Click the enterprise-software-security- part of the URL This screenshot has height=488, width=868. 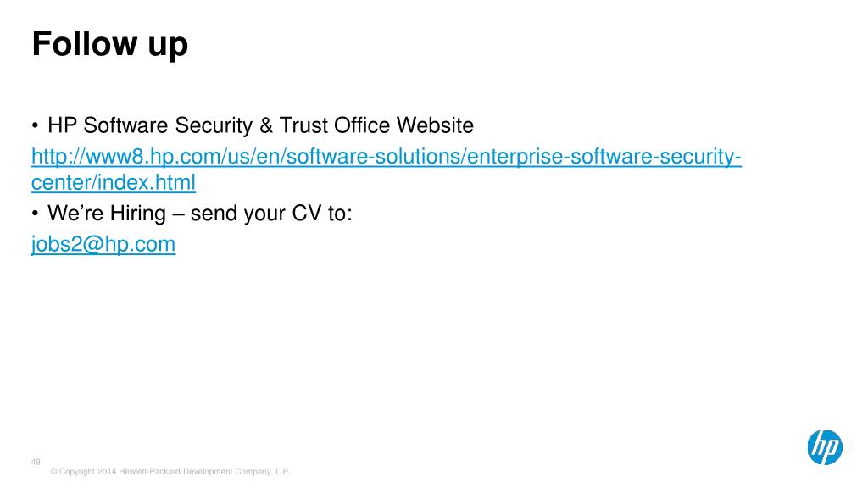[x=604, y=157]
